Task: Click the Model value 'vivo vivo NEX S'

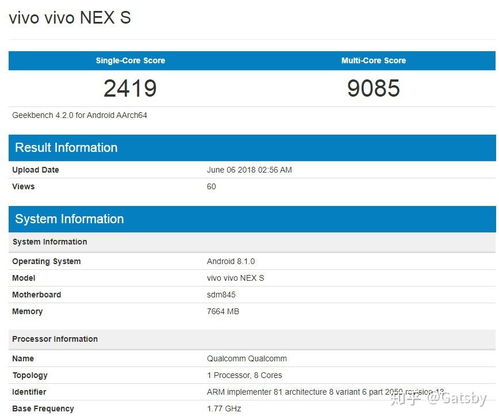Action: pos(235,278)
